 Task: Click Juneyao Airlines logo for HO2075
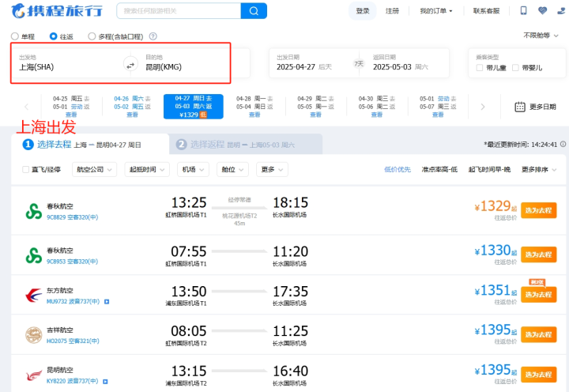click(x=34, y=334)
